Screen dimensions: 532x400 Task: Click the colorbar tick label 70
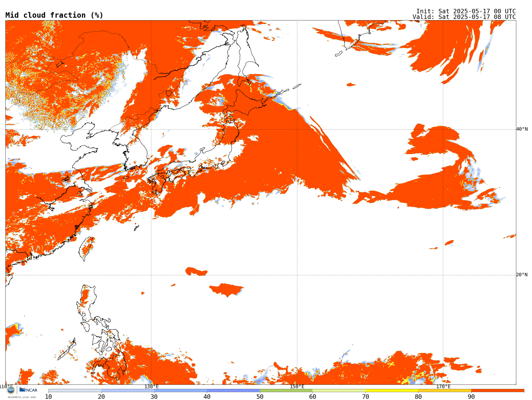pos(366,397)
